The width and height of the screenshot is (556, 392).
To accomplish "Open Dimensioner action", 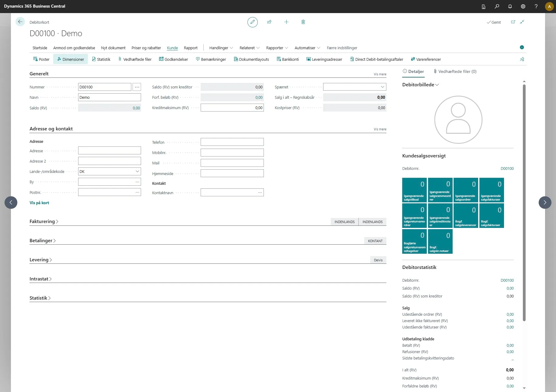I will click(71, 59).
